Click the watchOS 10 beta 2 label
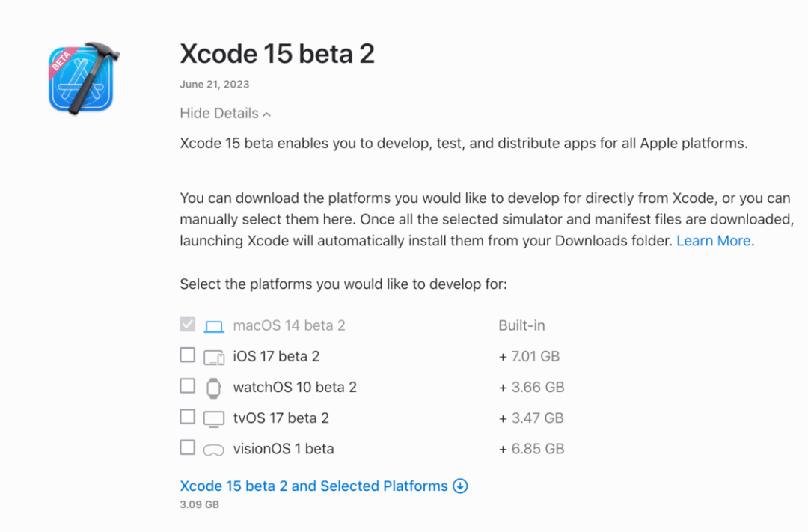Image resolution: width=808 pixels, height=532 pixels. tap(295, 388)
